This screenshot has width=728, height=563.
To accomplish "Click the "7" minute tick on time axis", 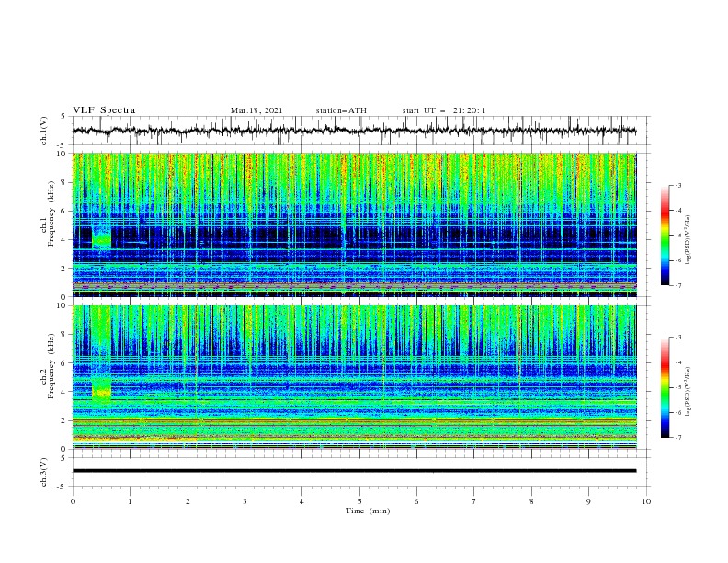I will click(x=474, y=501).
